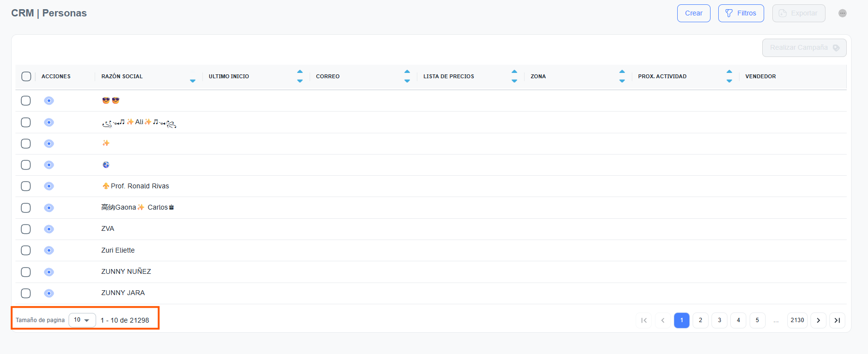The image size is (868, 354).
Task: Jump to page 2130
Action: pyautogui.click(x=797, y=320)
